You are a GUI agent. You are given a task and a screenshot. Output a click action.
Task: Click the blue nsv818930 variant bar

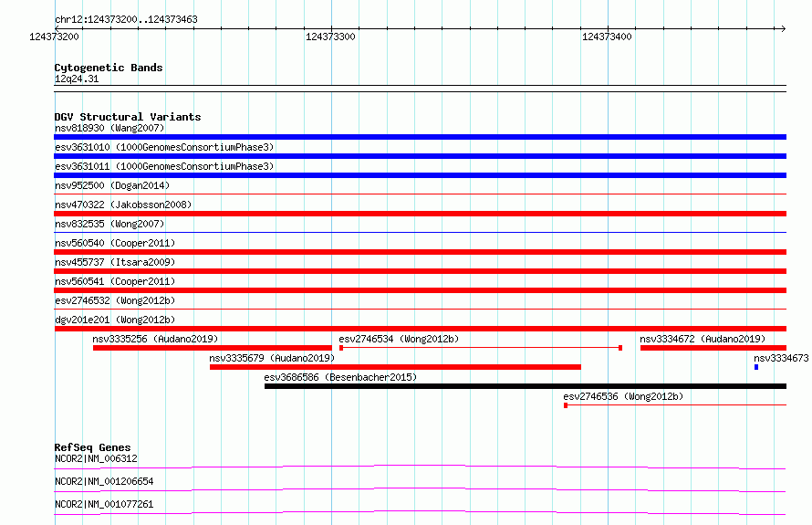click(420, 137)
